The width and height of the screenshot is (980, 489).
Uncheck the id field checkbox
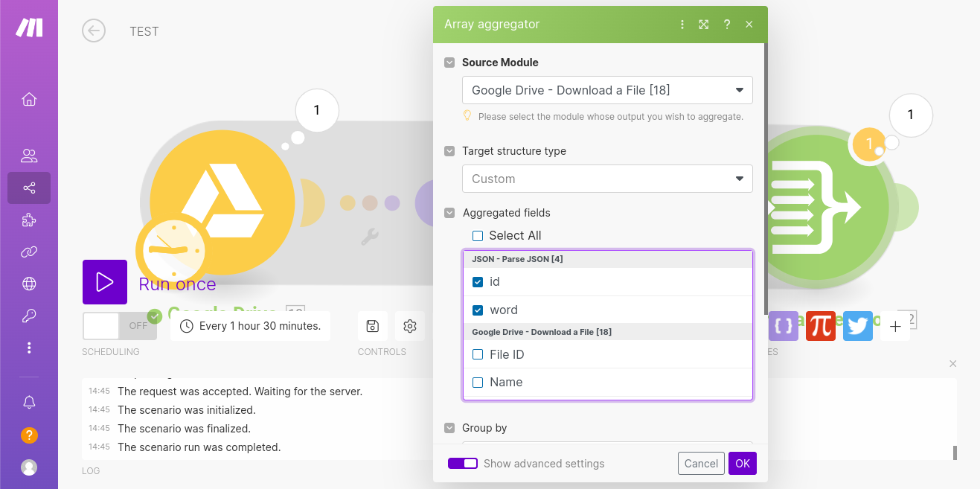[478, 282]
